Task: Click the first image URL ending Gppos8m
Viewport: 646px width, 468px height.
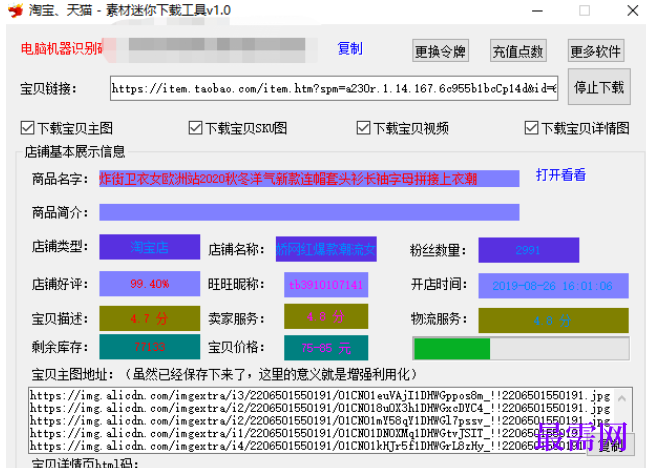Action: [x=320, y=395]
